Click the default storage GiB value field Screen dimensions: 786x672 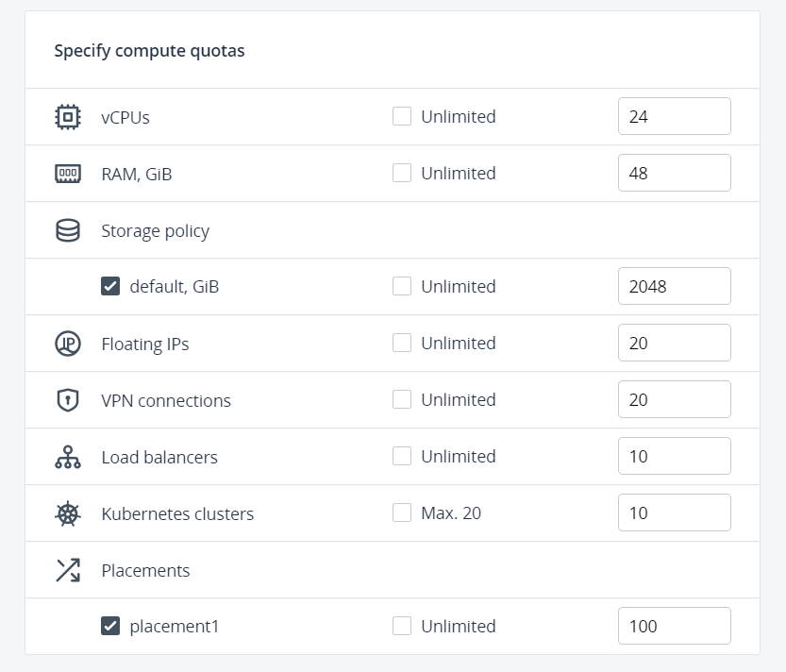click(674, 286)
